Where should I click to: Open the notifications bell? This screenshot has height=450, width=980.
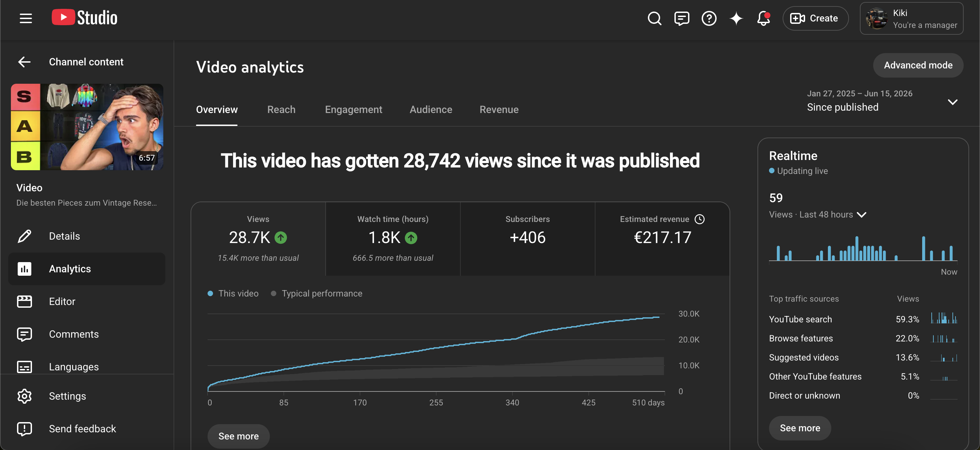point(764,18)
